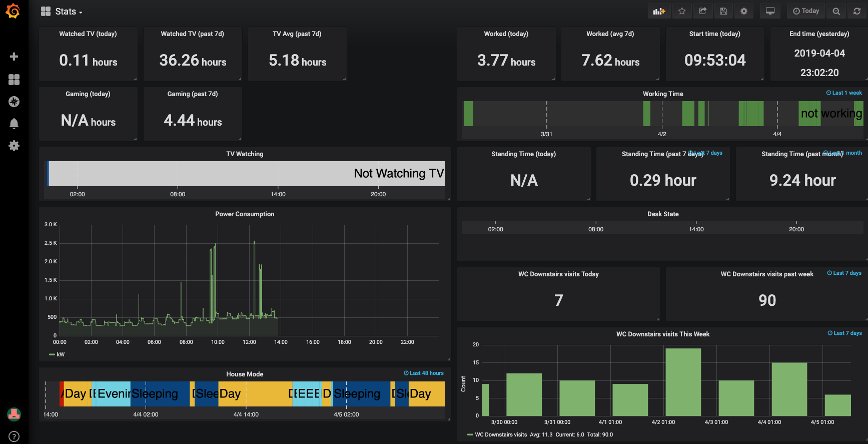Click the WC Downstairs visits Today title

tap(558, 274)
